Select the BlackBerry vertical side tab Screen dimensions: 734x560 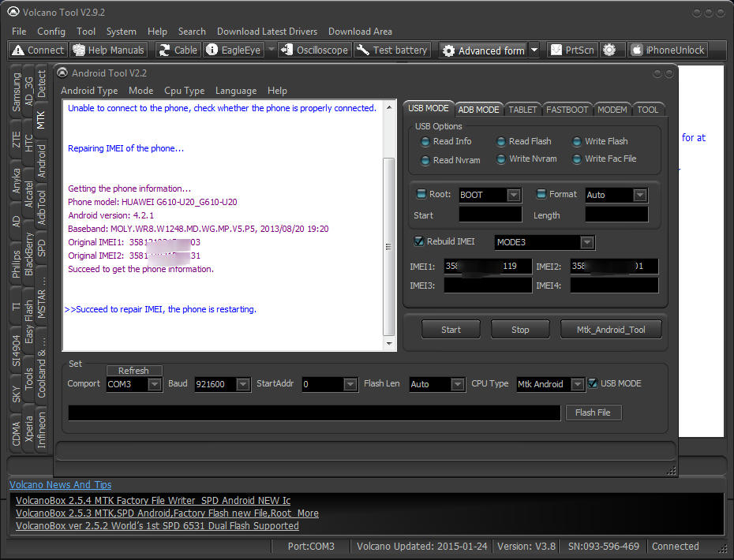pyautogui.click(x=29, y=255)
